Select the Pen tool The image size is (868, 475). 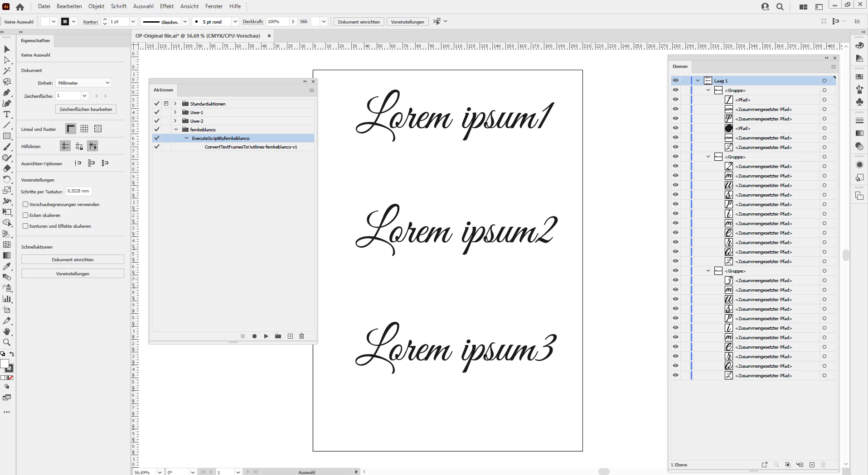click(7, 92)
